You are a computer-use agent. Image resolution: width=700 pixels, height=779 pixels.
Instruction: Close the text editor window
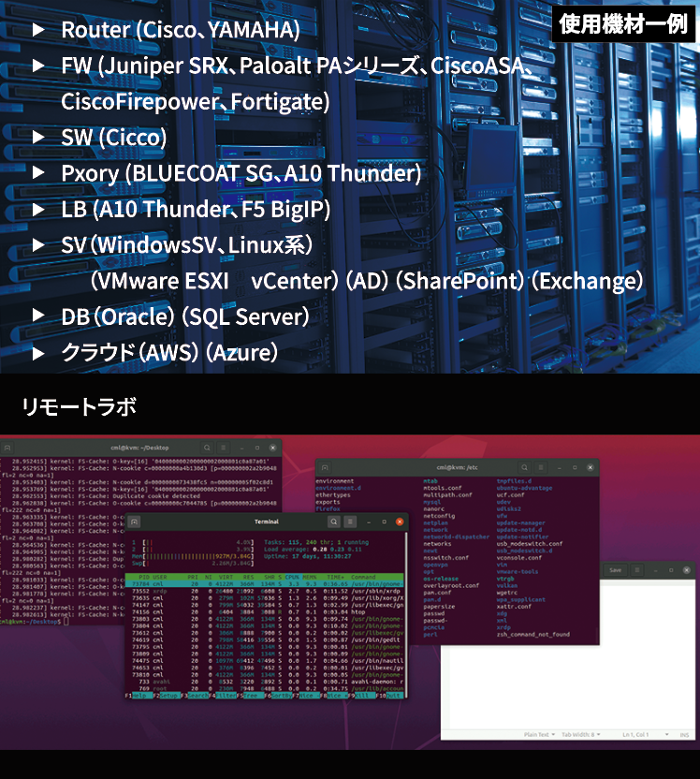coord(687,570)
